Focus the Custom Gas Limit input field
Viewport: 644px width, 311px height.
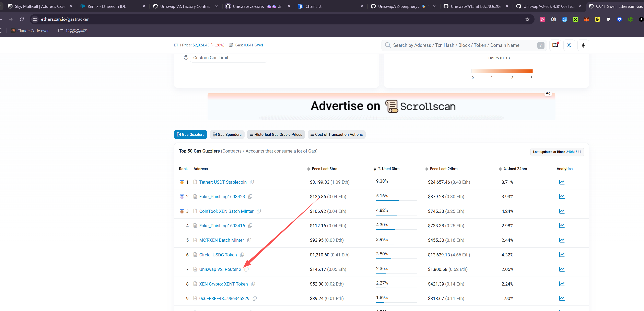tap(228, 58)
